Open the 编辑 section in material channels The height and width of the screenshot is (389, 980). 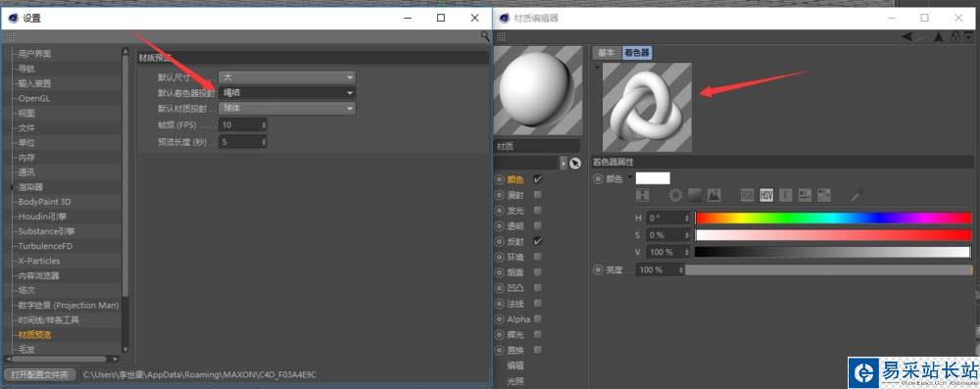click(x=515, y=365)
